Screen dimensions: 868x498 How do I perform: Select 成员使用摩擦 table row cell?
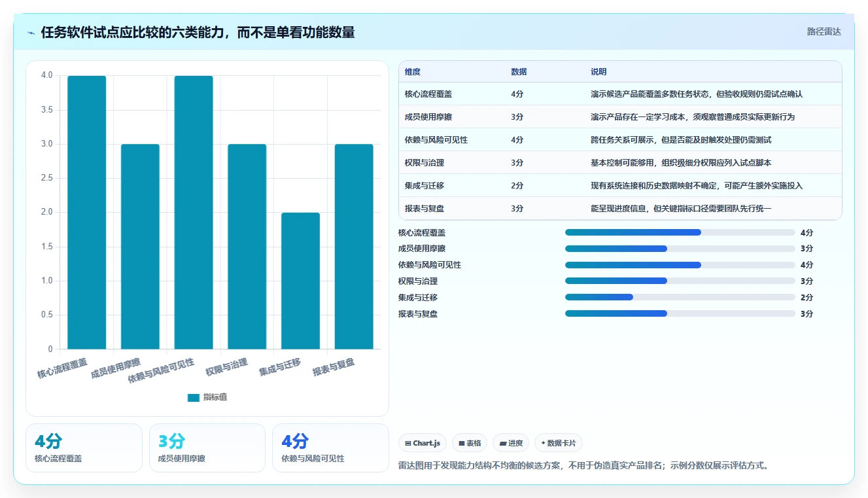(428, 117)
